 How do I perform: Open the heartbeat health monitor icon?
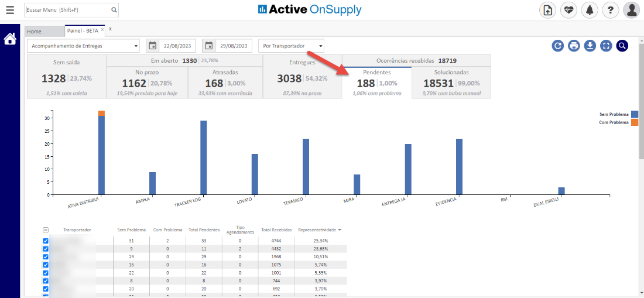click(x=569, y=11)
